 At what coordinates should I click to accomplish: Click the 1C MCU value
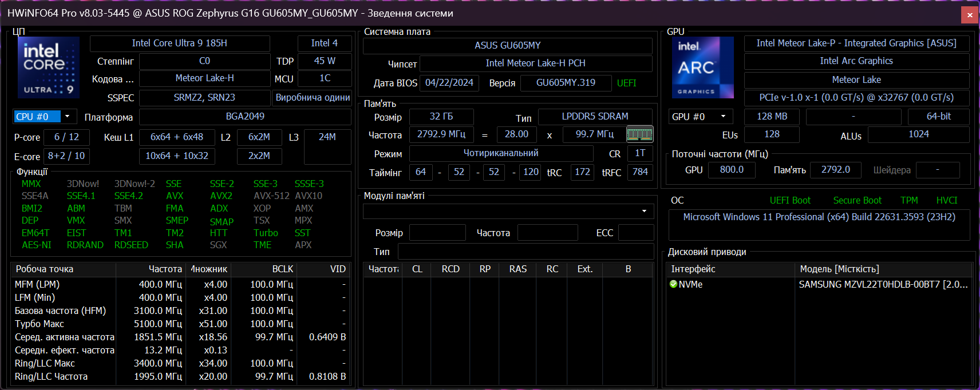325,78
